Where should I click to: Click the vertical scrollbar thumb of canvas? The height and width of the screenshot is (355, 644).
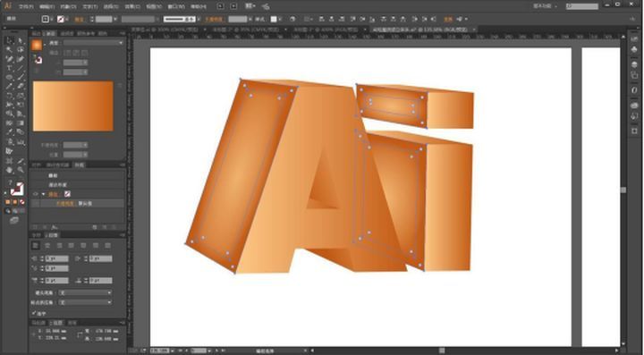coord(623,190)
